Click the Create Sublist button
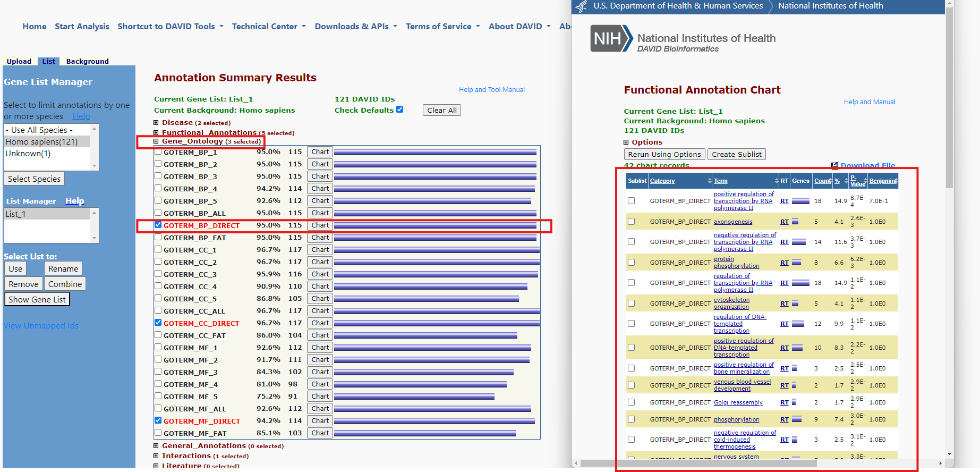The image size is (980, 472). [737, 154]
